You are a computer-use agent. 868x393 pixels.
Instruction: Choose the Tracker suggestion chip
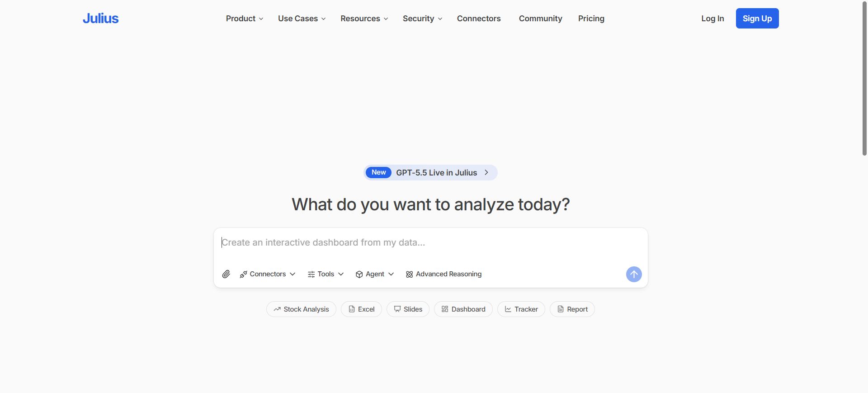(521, 309)
